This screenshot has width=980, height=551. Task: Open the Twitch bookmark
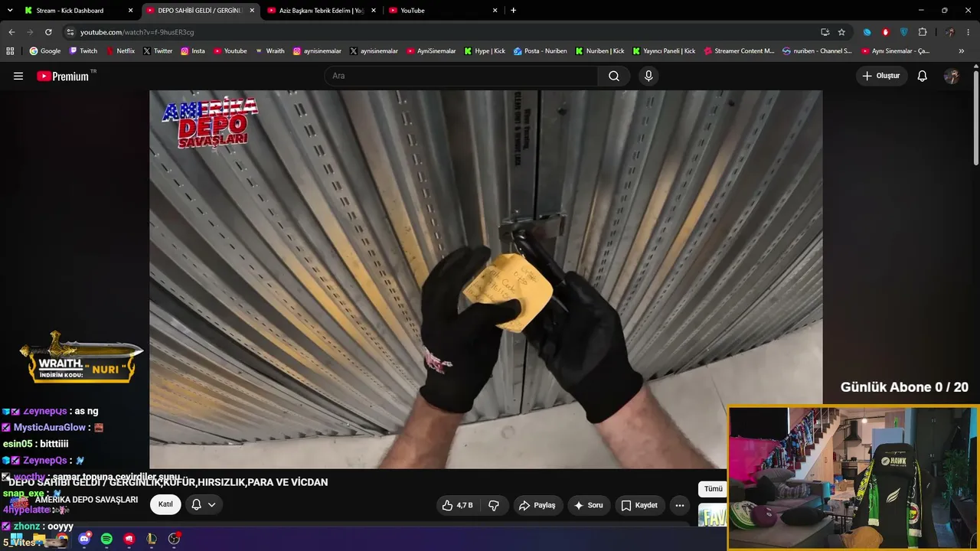point(84,51)
